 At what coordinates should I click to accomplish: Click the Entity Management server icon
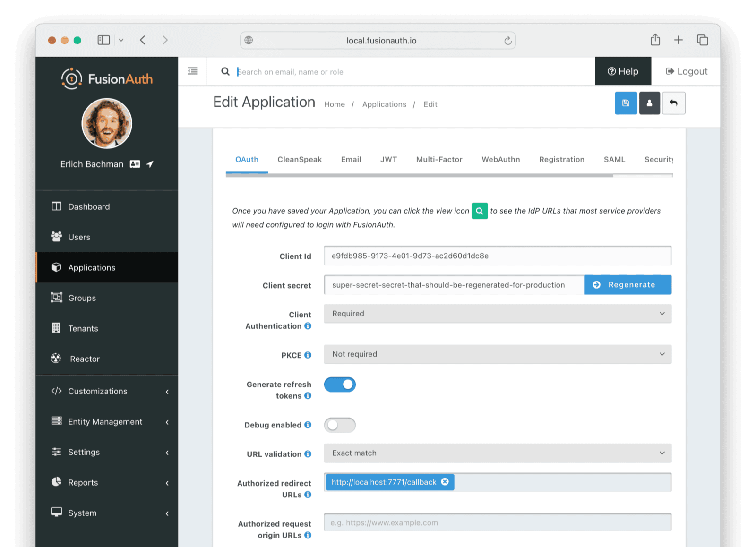[56, 421]
